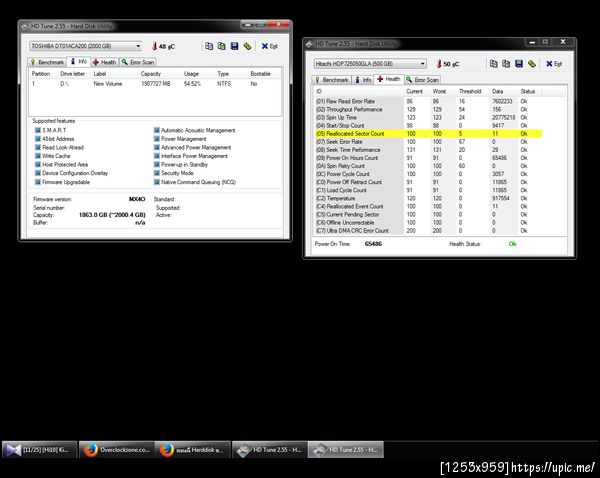Select Power On Hours Count row
This screenshot has height=478, width=600.
(428, 158)
